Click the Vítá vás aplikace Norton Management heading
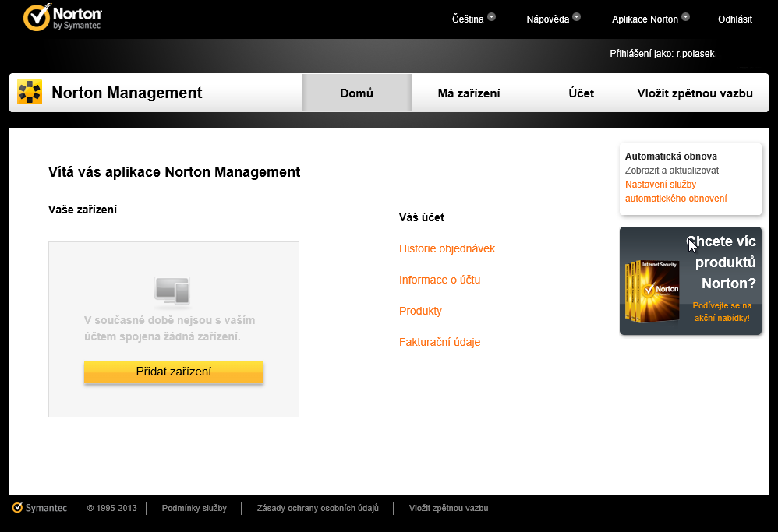 click(x=174, y=172)
